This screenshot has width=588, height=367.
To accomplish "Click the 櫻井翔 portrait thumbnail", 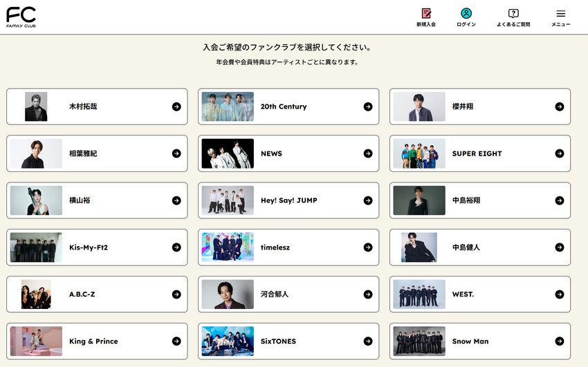I will pyautogui.click(x=419, y=106).
